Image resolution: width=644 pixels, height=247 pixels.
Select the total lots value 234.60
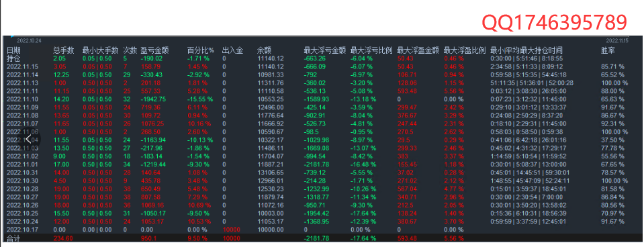[63, 238]
